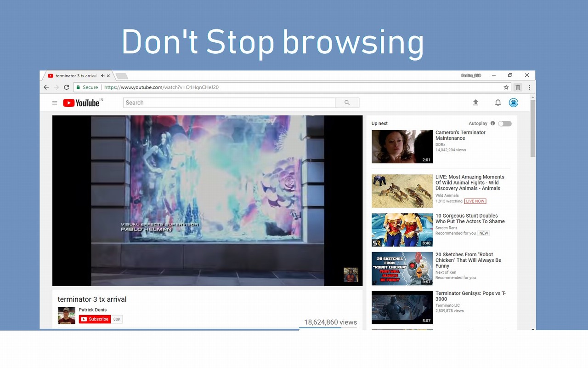Click the 18,624,860 views text
This screenshot has height=368, width=588.
(x=330, y=322)
